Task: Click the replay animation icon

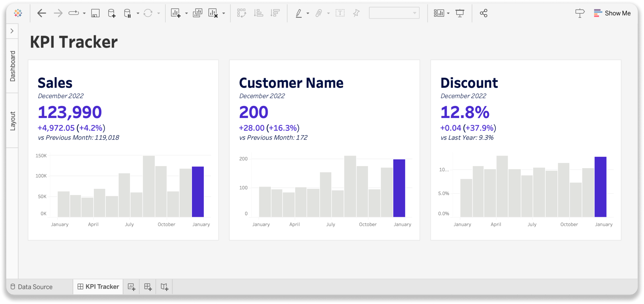Action: (x=74, y=13)
